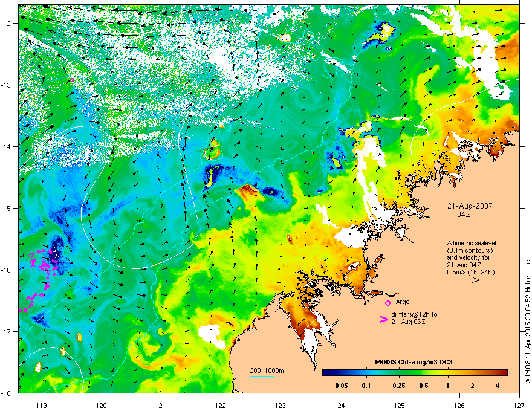Click latitude axis label -12
532x411 pixels.
(6, 24)
